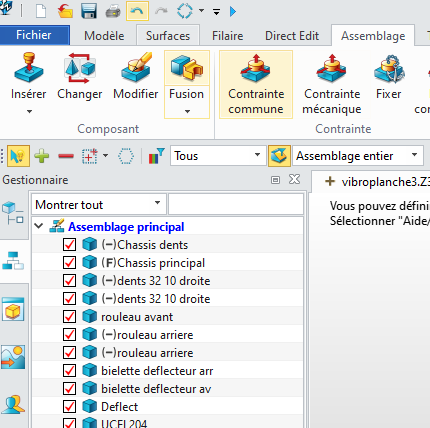Open the box selection dropdown arrow
Image resolution: width=430 pixels, height=428 pixels.
(x=105, y=155)
